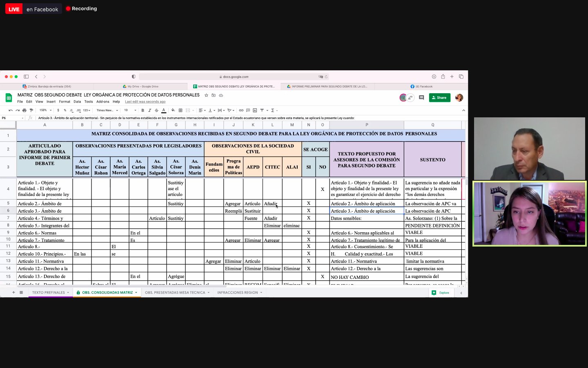Image resolution: width=588 pixels, height=368 pixels.
Task: Format cell as currency with $ icon
Action: 58,110
